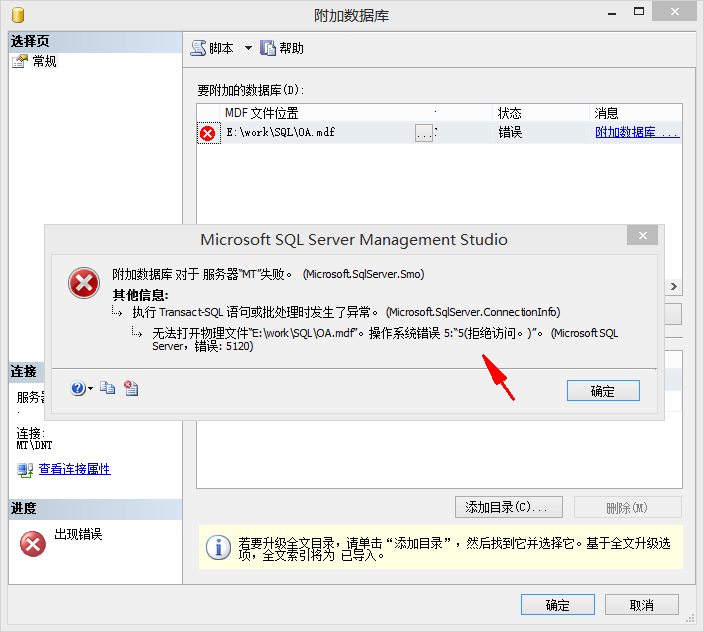Open the 附加数据库 message link
Image resolution: width=704 pixels, height=632 pixels.
coord(637,132)
